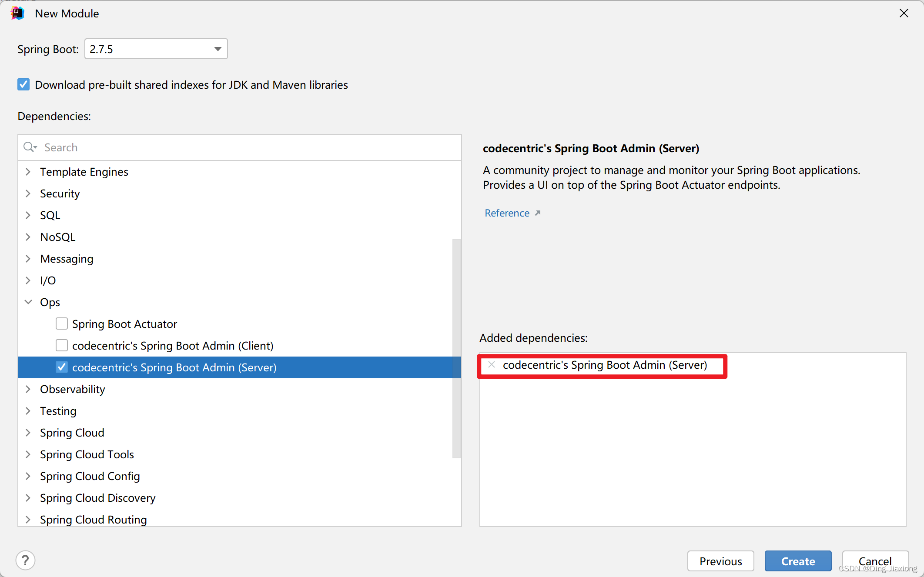Select the Testing tree item

click(58, 411)
